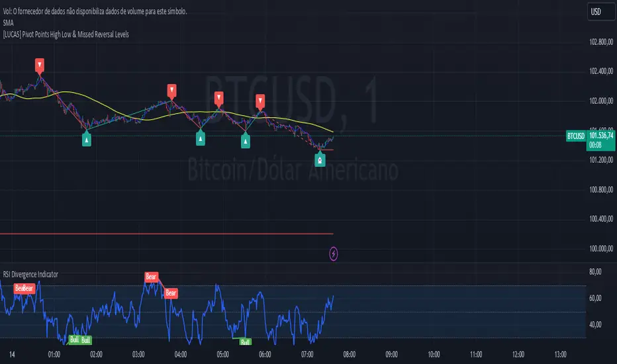
Task: Click 100.400,00 on the price axis
Action: pyautogui.click(x=601, y=219)
